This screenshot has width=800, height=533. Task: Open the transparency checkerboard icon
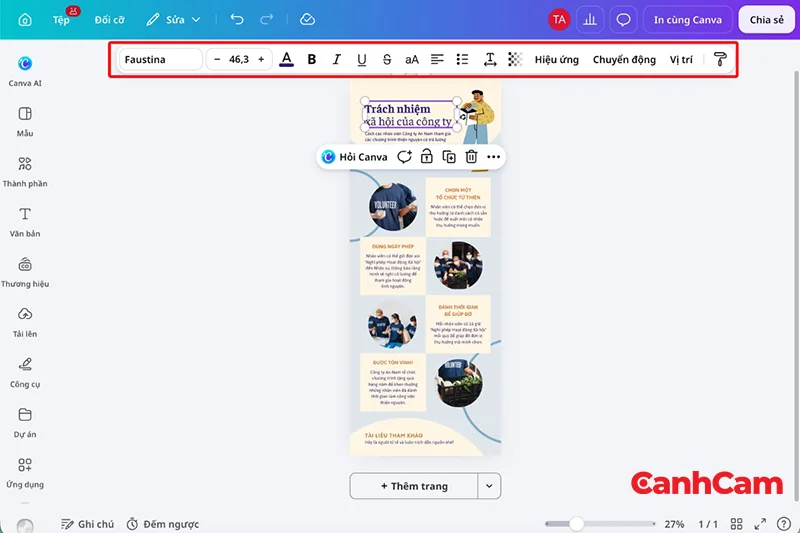tap(515, 60)
